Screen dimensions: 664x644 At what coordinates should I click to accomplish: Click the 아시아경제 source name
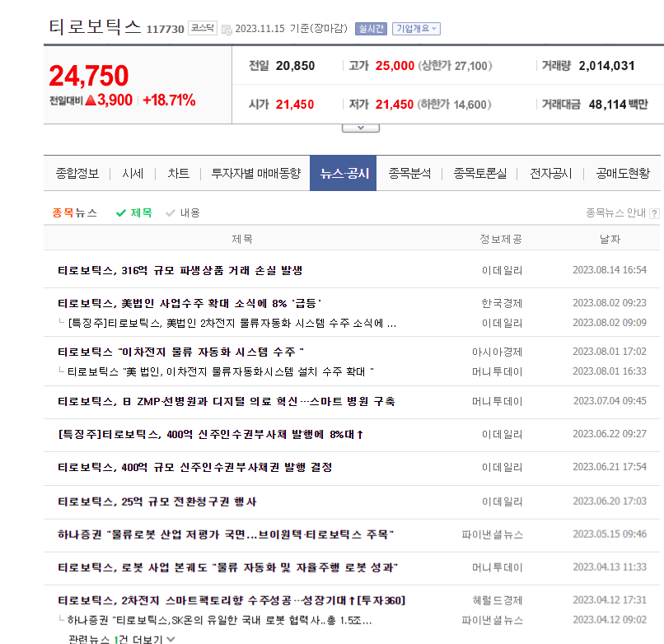coord(497,352)
